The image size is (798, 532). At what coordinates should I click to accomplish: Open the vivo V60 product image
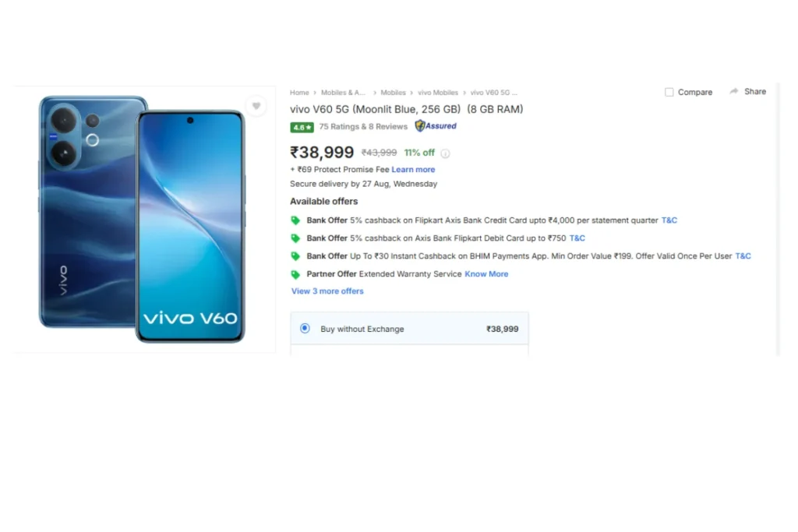tap(142, 219)
